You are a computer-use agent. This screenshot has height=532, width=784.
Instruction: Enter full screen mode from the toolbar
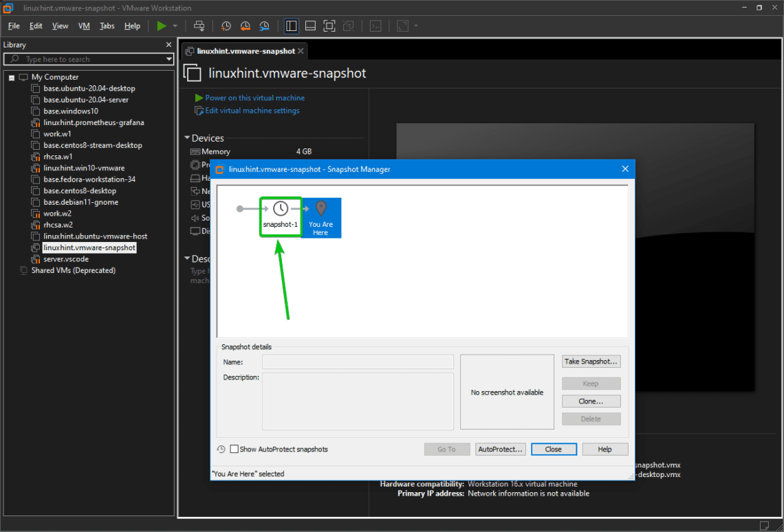329,25
